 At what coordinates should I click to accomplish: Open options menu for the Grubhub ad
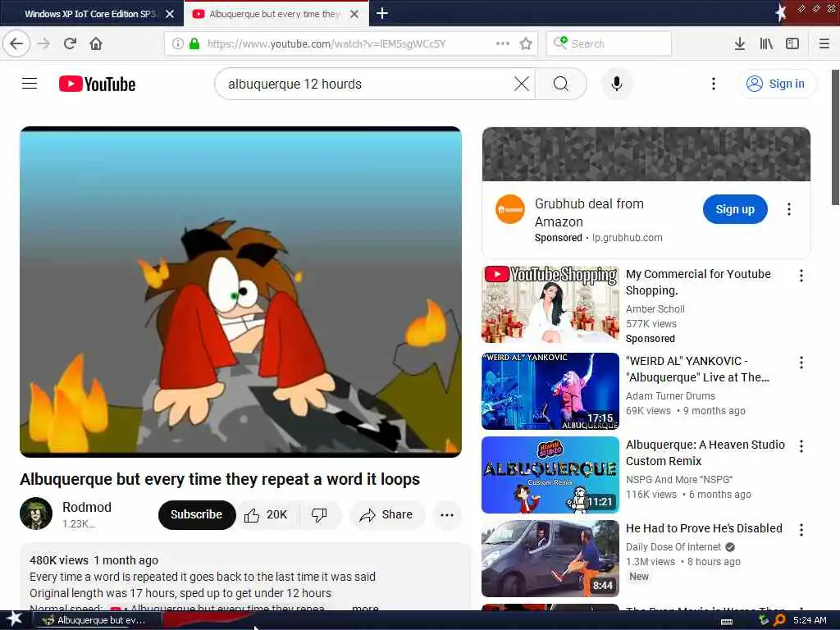click(x=788, y=209)
